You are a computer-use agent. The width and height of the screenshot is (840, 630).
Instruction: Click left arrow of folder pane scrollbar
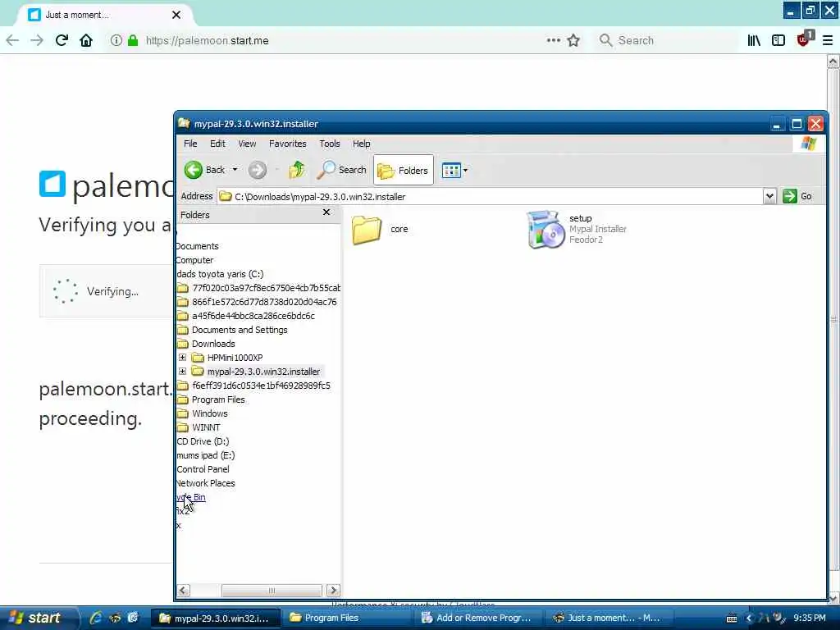[183, 591]
